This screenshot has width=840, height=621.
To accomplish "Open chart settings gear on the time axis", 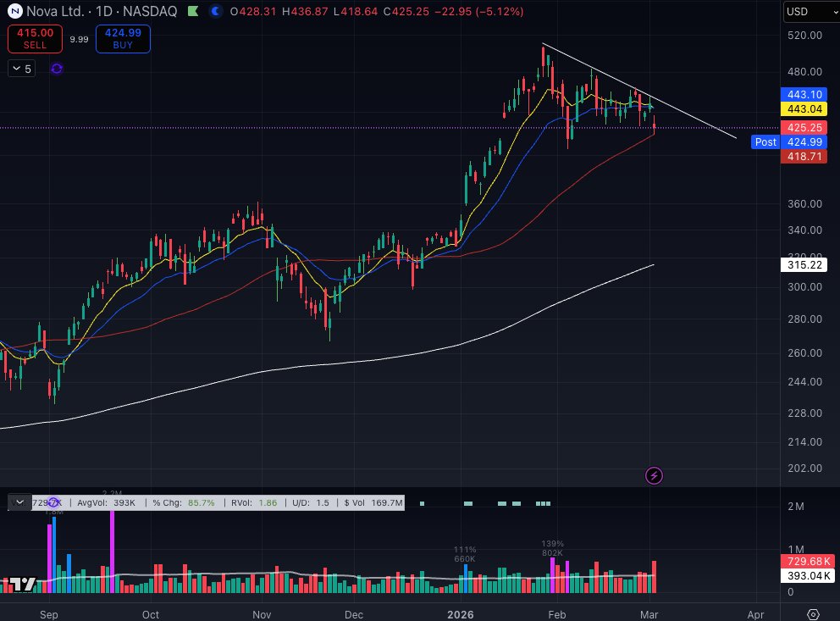I will point(813,614).
